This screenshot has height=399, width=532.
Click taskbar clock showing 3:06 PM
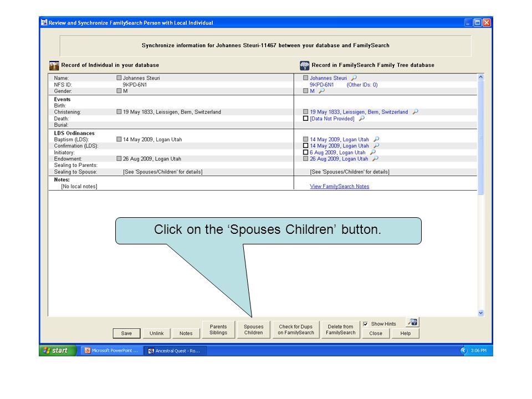pos(478,350)
